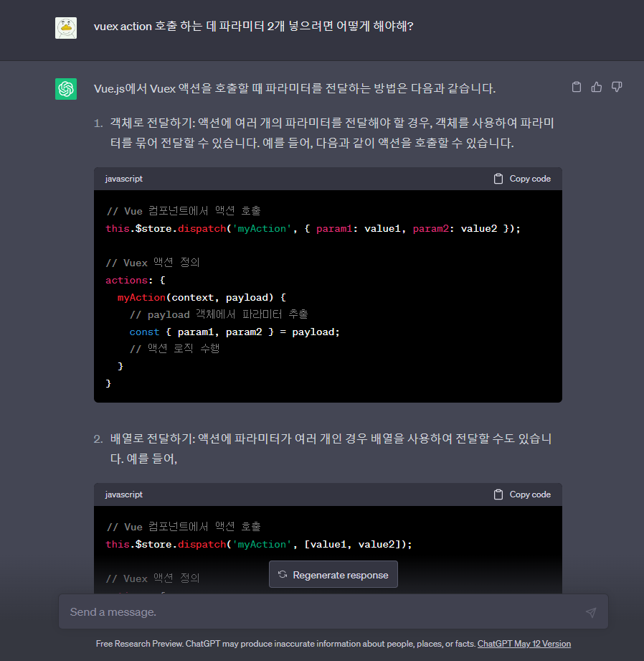Click list item 1 text '객체로 전달하기'
644x661 pixels.
point(153,123)
